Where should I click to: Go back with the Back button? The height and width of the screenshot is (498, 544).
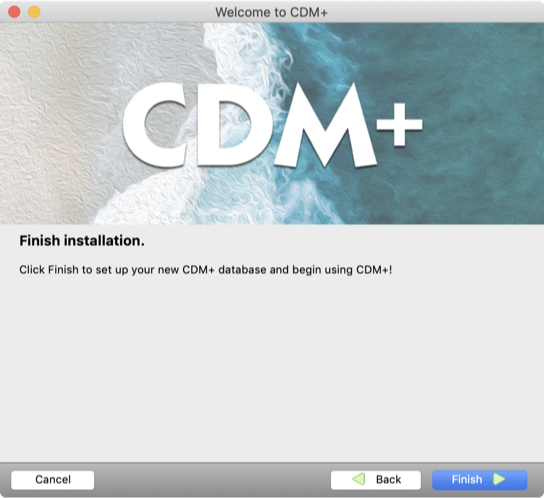pos(376,480)
